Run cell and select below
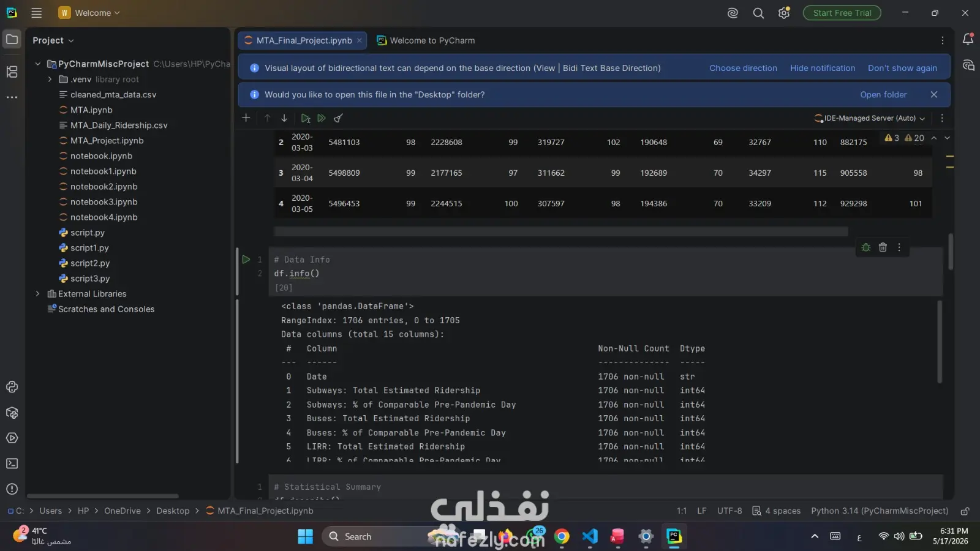 [305, 118]
